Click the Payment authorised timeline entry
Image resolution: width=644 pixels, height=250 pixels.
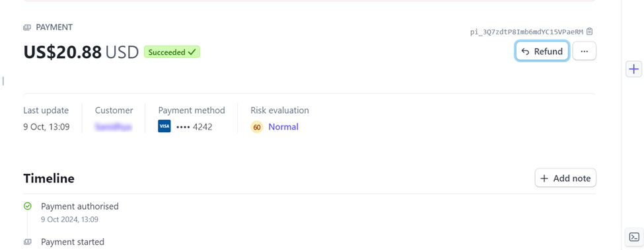[80, 206]
